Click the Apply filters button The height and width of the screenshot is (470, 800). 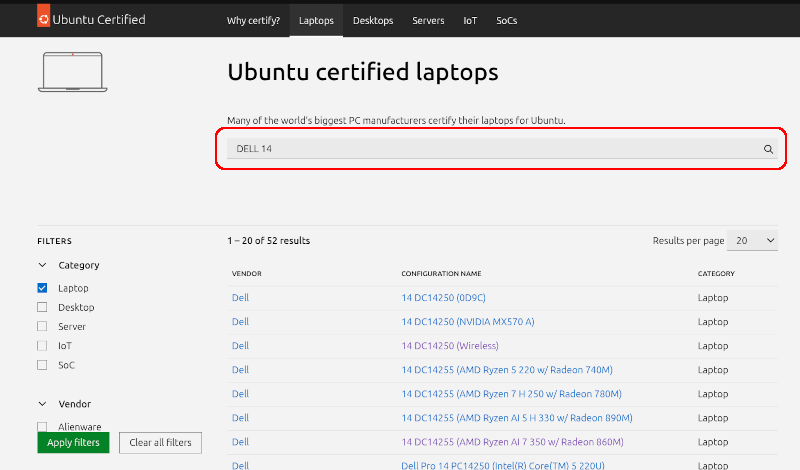73,442
